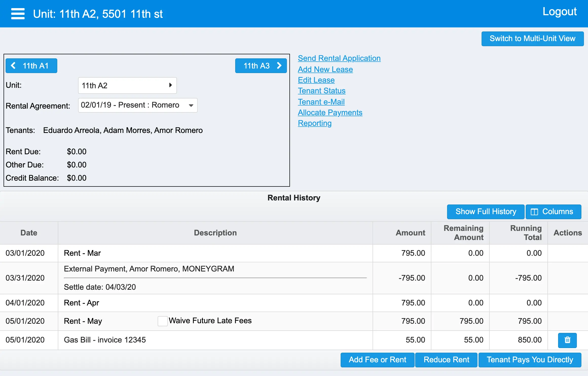Navigate to unit 11th A3
Viewport: 588px width, 376px height.
(261, 65)
